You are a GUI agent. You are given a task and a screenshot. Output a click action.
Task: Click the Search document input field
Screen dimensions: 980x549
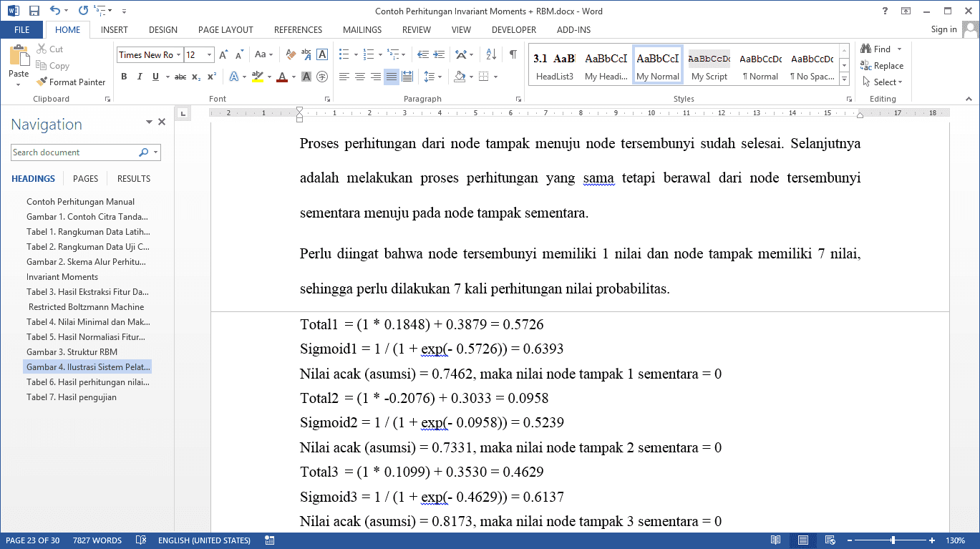74,152
